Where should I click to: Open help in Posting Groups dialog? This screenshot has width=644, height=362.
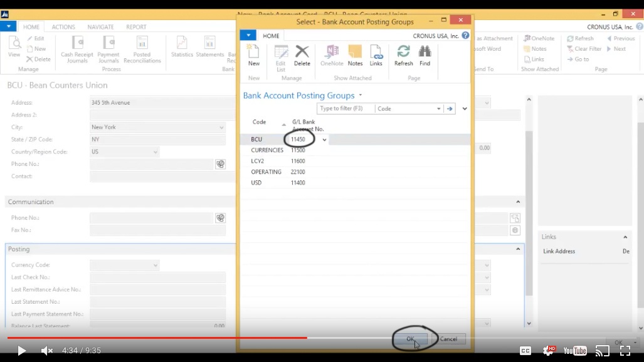[x=465, y=36]
